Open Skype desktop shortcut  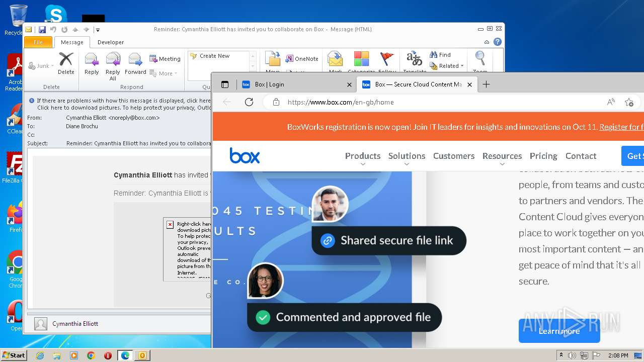[55, 14]
